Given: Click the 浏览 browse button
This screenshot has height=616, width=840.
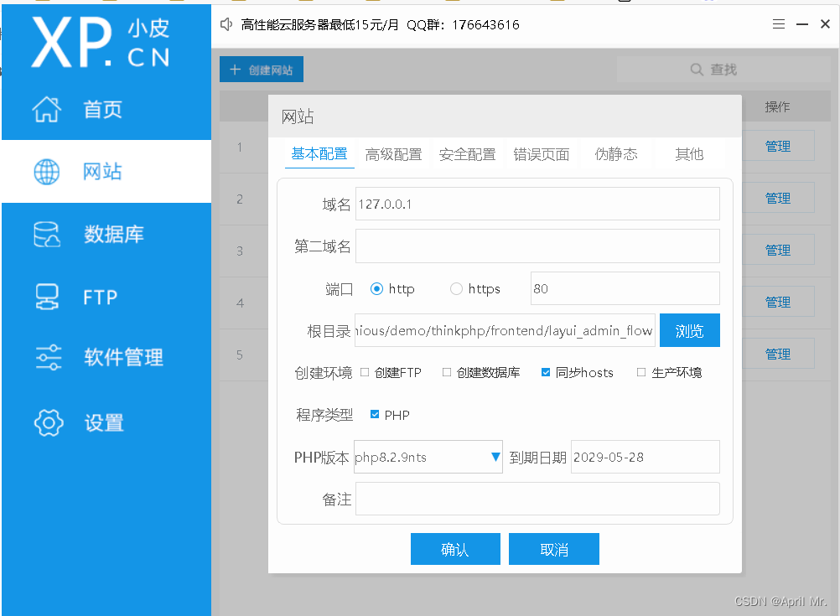Looking at the screenshot, I should 689,330.
